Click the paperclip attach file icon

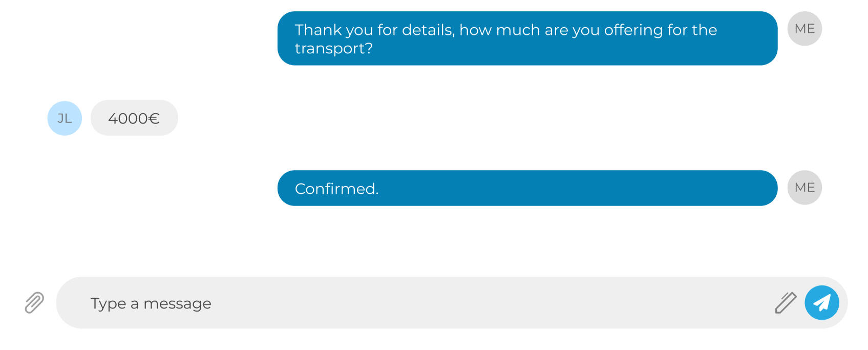[34, 303]
